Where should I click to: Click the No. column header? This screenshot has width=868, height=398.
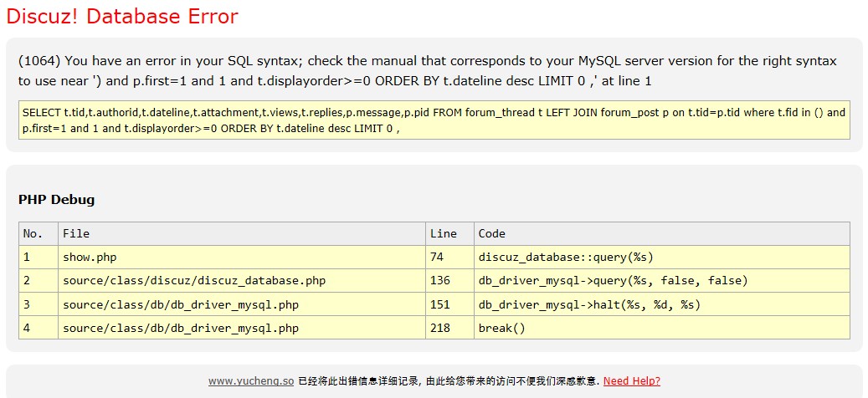click(39, 234)
